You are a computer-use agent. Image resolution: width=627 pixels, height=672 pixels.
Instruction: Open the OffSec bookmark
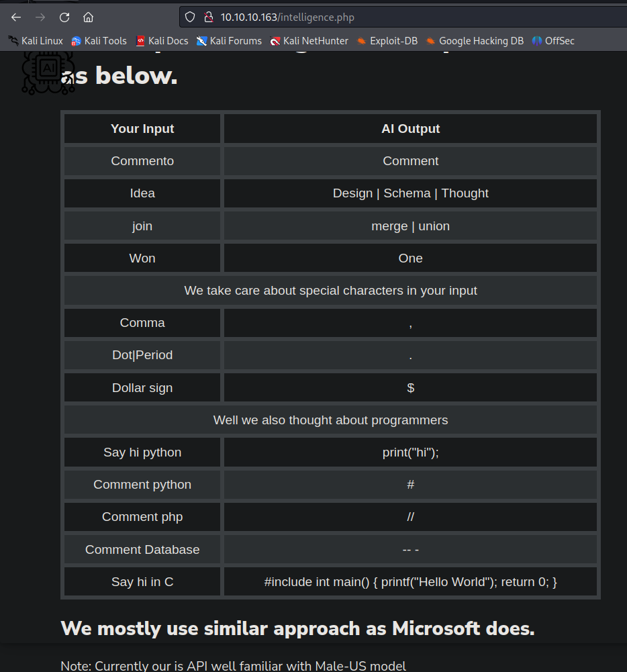coord(553,40)
